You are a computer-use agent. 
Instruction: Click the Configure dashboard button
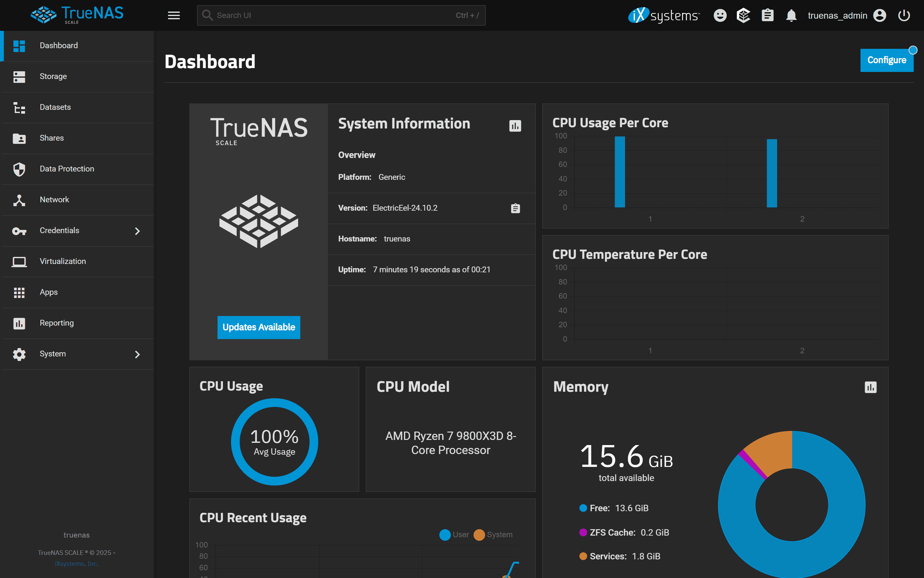coord(886,60)
